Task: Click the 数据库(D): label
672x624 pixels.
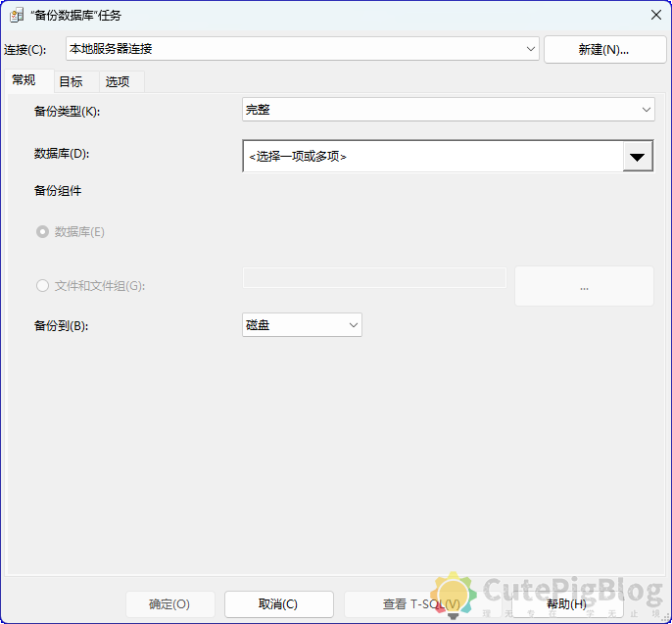Action: [62, 154]
